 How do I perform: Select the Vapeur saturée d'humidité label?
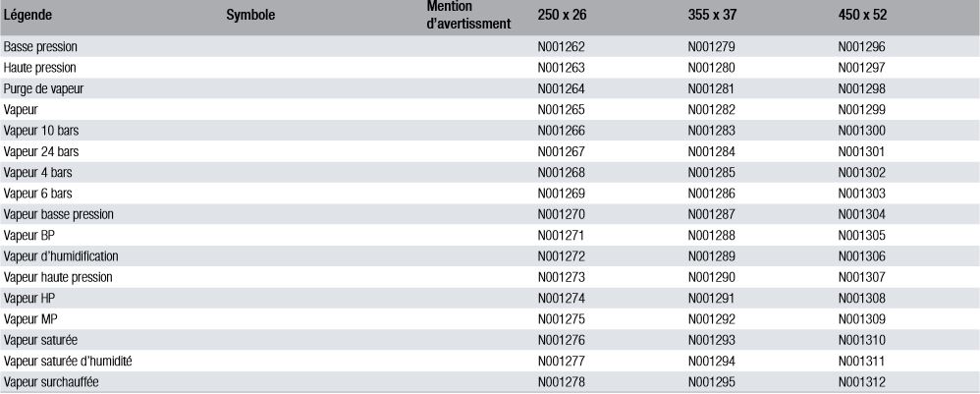coord(68,361)
